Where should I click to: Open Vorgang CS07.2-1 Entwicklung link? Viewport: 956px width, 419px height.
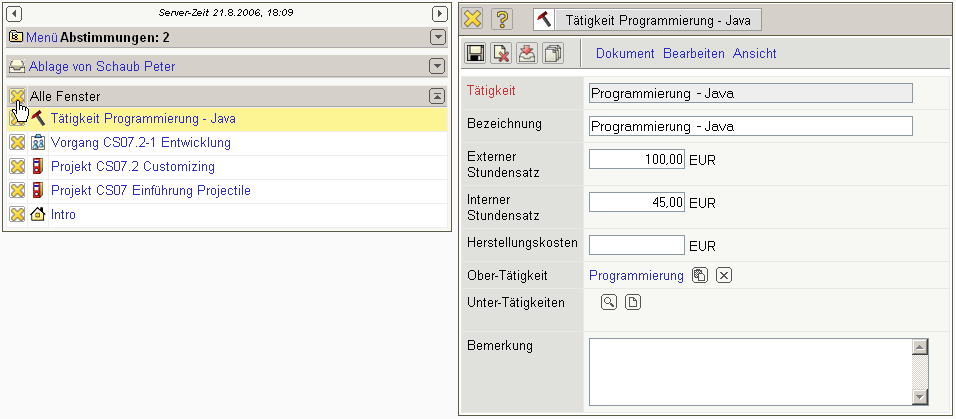[141, 143]
